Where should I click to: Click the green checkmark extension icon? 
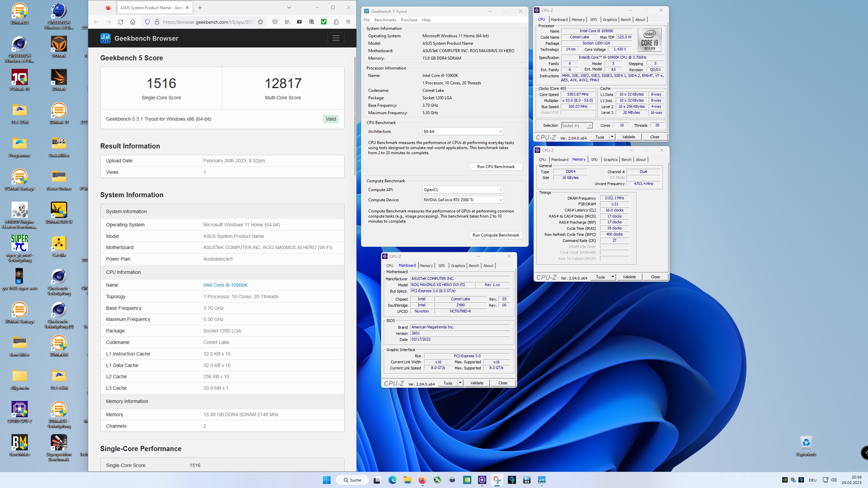point(324,22)
